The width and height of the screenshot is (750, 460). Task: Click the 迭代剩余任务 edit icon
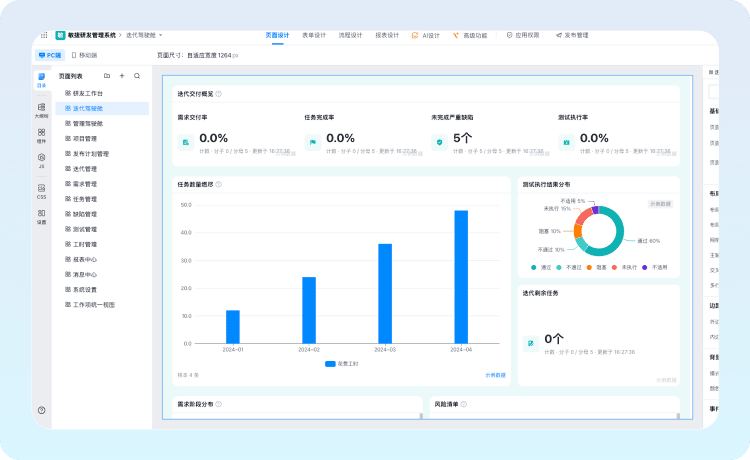[531, 343]
